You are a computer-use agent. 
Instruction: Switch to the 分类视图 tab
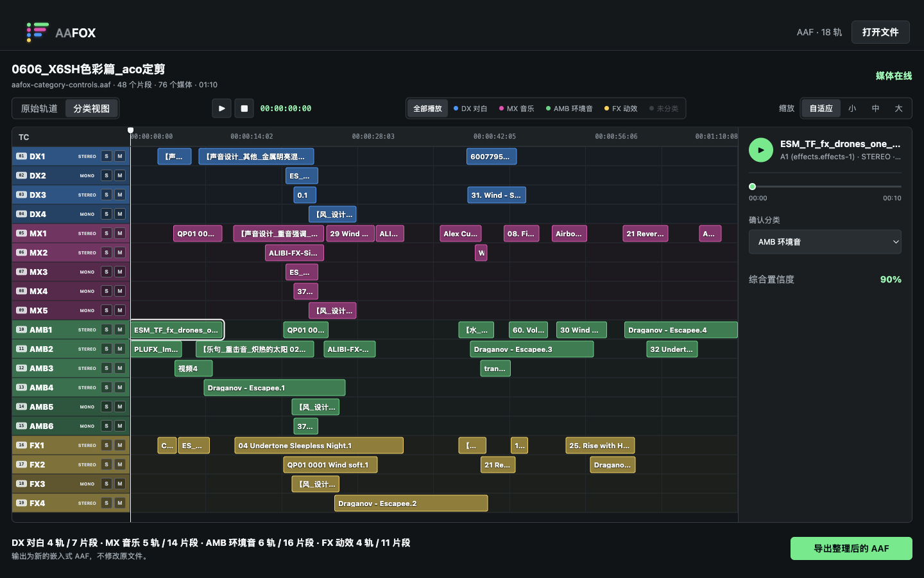91,109
